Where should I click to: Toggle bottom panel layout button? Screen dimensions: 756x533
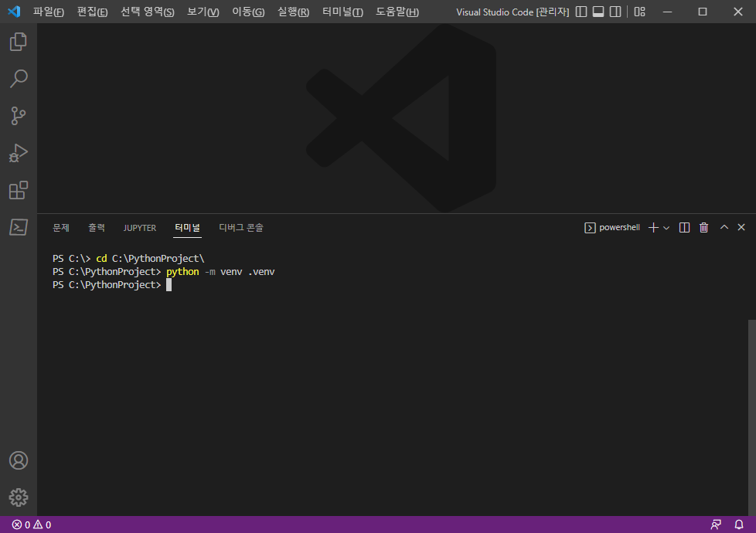pyautogui.click(x=598, y=12)
